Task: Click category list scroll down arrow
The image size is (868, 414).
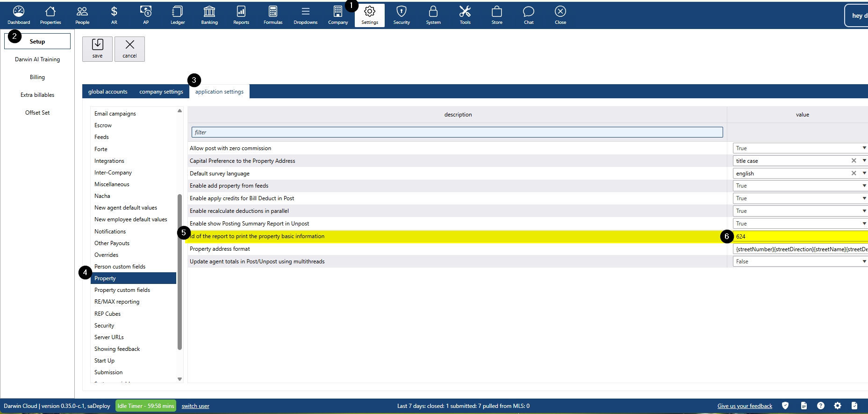Action: [179, 379]
